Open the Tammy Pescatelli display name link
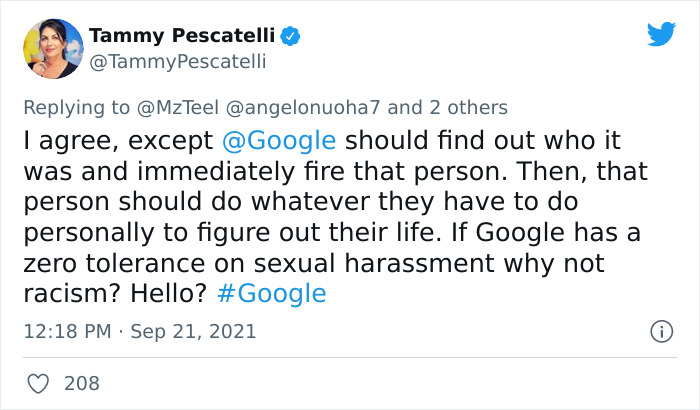Viewport: 700px width, 410px height. point(181,36)
